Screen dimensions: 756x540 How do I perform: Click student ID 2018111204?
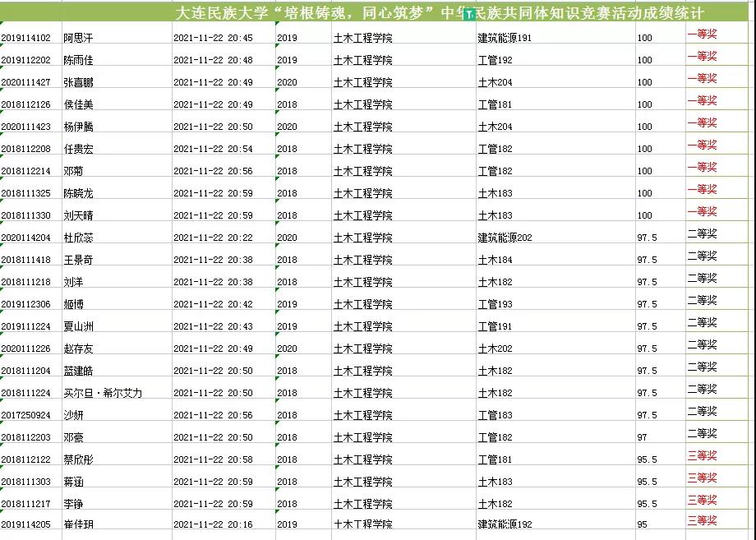pos(25,371)
